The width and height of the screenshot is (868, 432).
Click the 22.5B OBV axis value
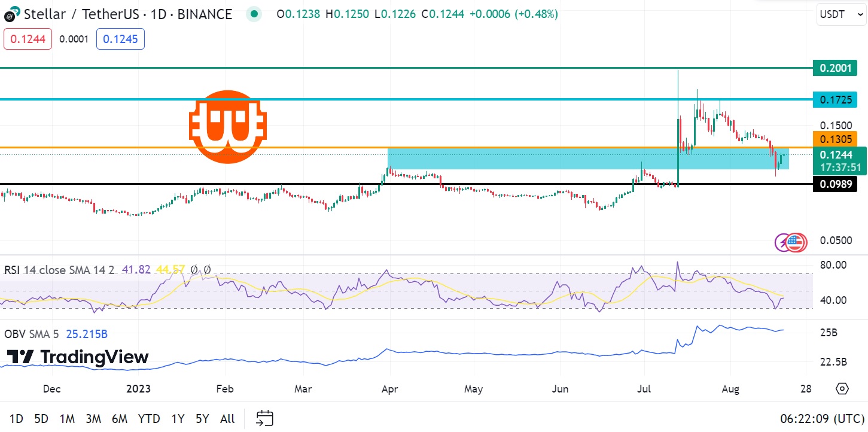(833, 362)
